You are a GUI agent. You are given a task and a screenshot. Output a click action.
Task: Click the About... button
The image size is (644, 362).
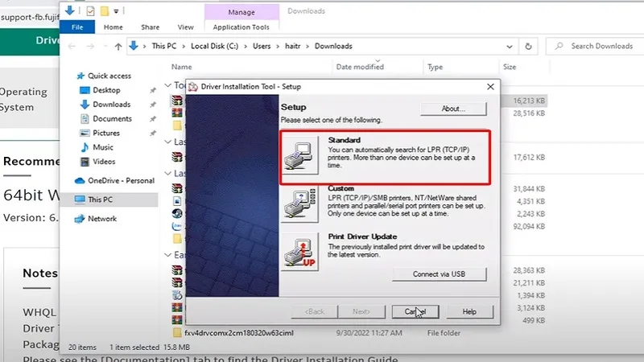click(x=453, y=109)
